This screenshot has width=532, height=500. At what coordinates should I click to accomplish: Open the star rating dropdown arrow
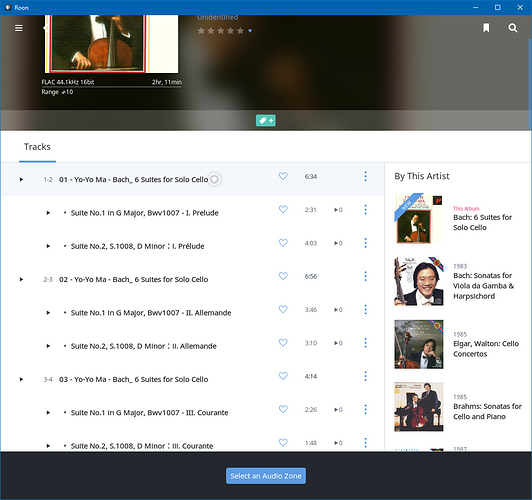(250, 31)
